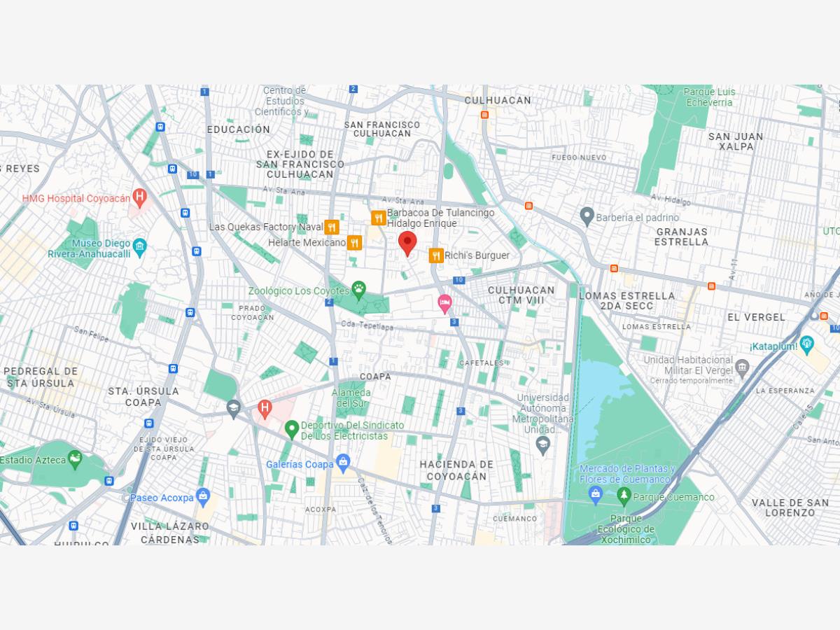Click the red location pin marker

(407, 244)
